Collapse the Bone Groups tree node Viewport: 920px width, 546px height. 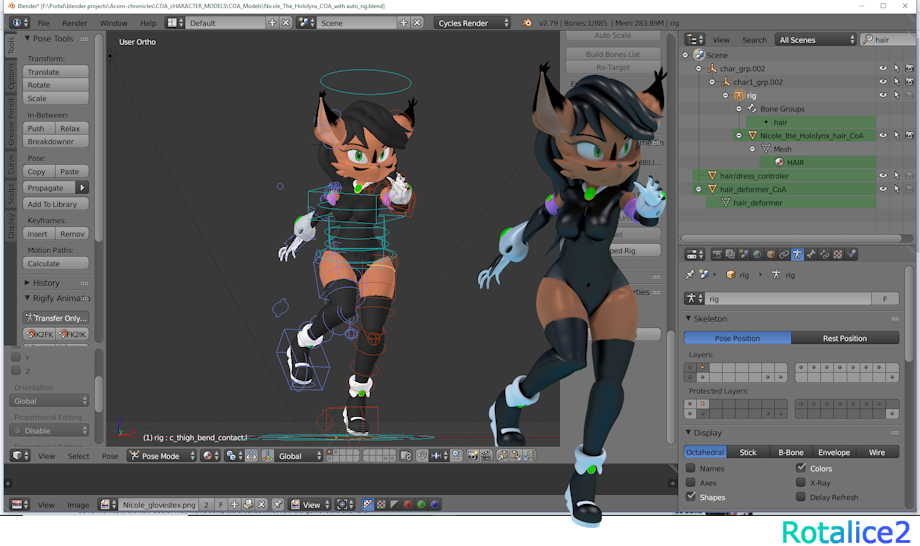click(x=739, y=109)
